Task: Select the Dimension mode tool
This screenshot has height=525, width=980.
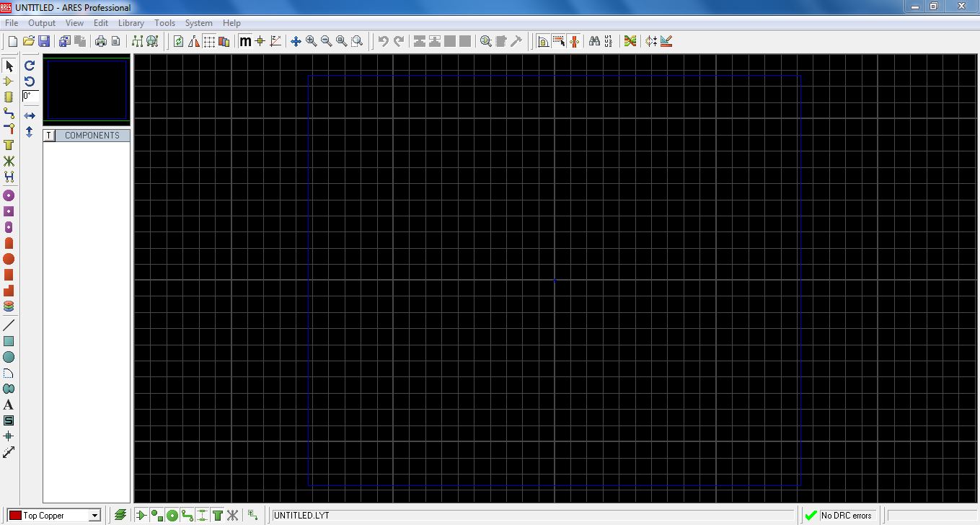Action: coord(9,452)
